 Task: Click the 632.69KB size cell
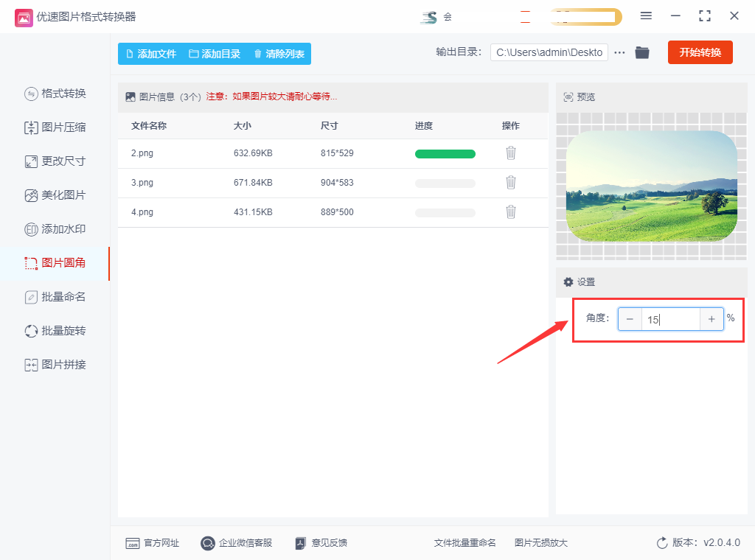(x=253, y=153)
